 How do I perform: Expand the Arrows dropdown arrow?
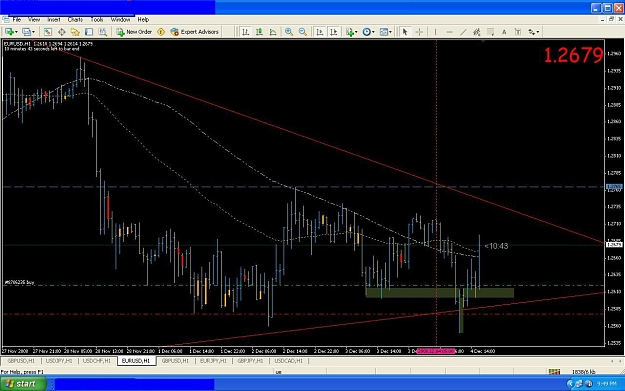coord(538,32)
